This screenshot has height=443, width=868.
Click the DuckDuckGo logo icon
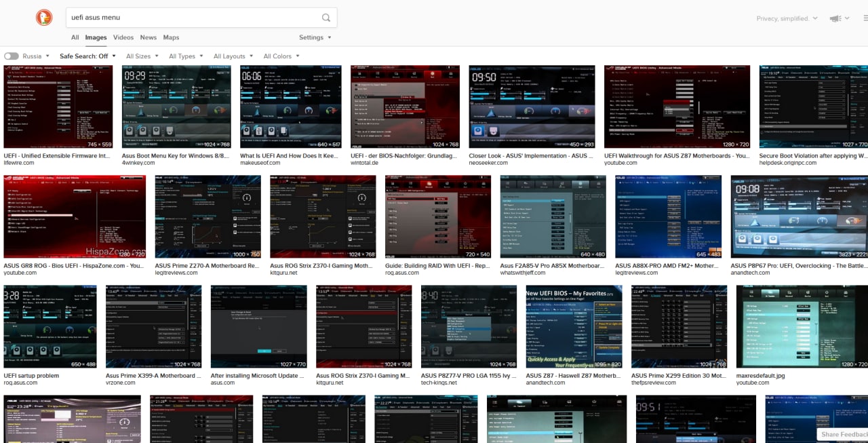coord(45,18)
